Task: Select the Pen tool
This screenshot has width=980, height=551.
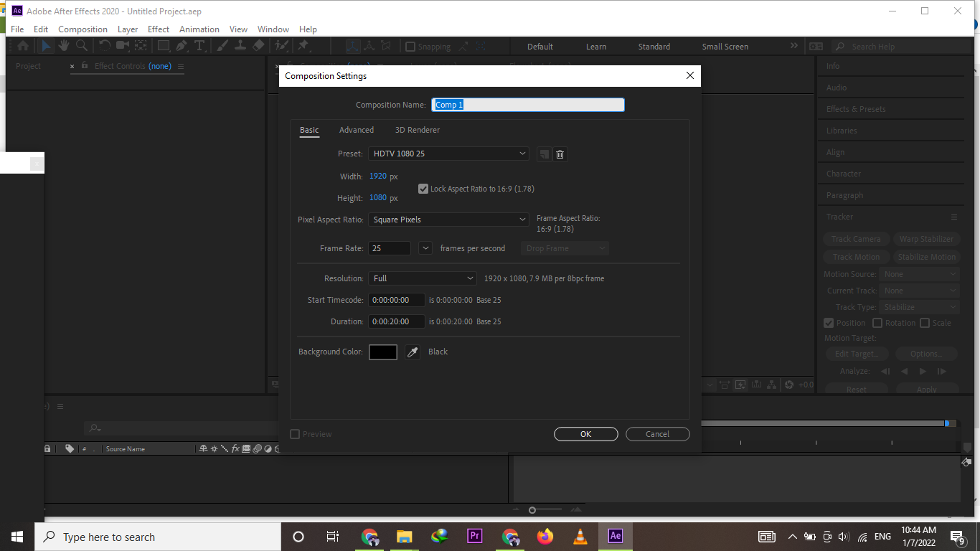Action: point(182,46)
